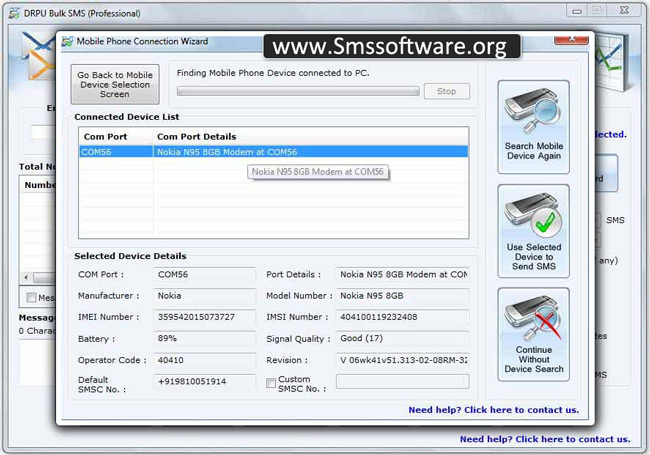
Task: Click DRPU Bulk SMS title bar icon
Action: pyautogui.click(x=14, y=13)
